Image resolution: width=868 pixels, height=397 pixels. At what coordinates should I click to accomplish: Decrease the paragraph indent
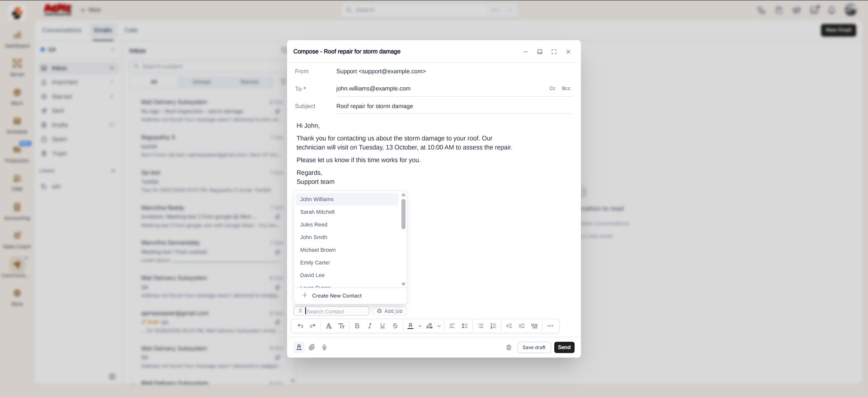[x=509, y=326]
